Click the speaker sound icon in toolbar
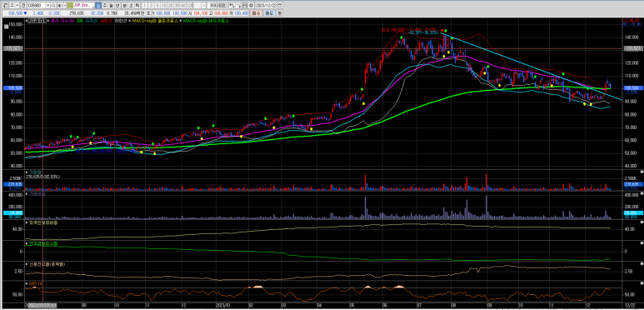 click(x=59, y=5)
